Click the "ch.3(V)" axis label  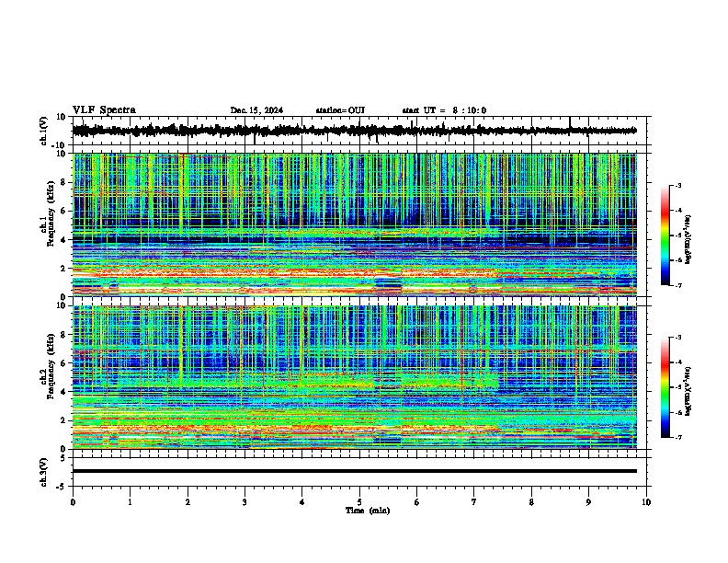click(44, 472)
